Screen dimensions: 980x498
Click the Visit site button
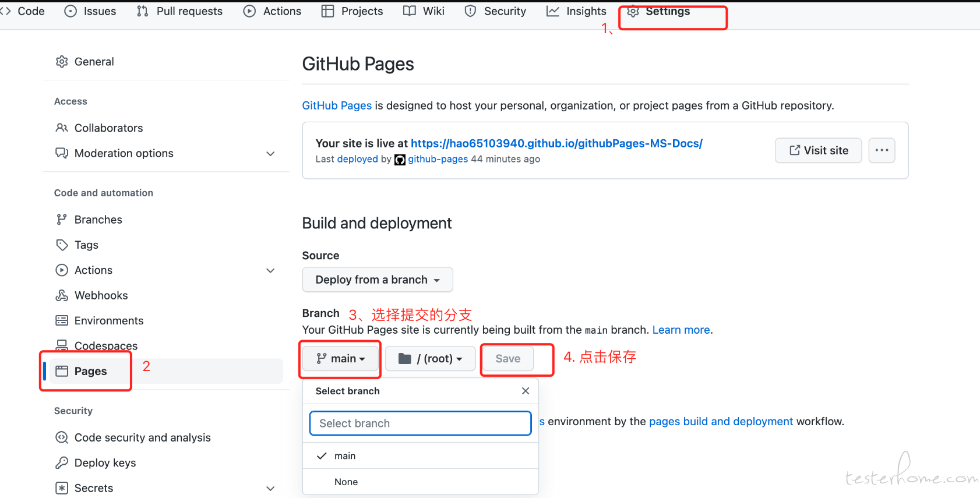(818, 150)
